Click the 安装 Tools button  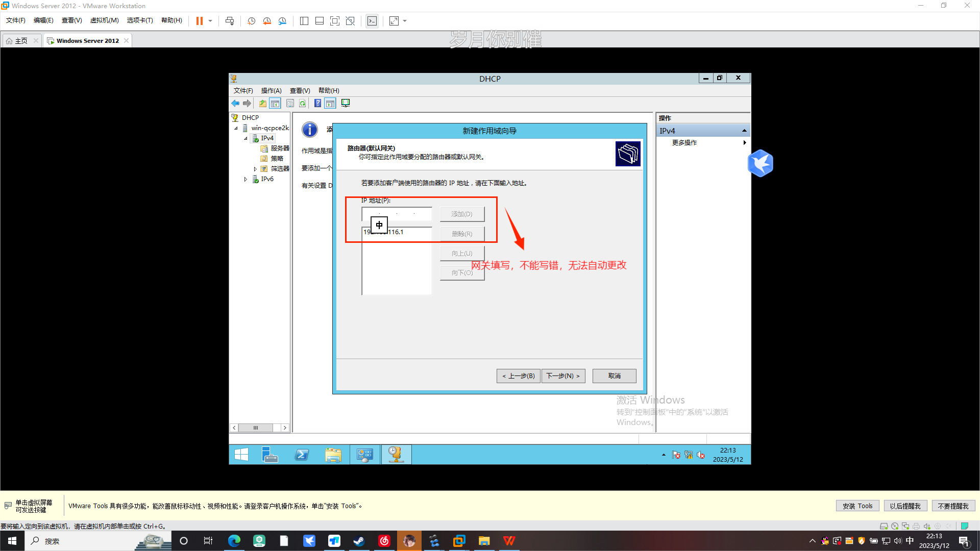[857, 506]
